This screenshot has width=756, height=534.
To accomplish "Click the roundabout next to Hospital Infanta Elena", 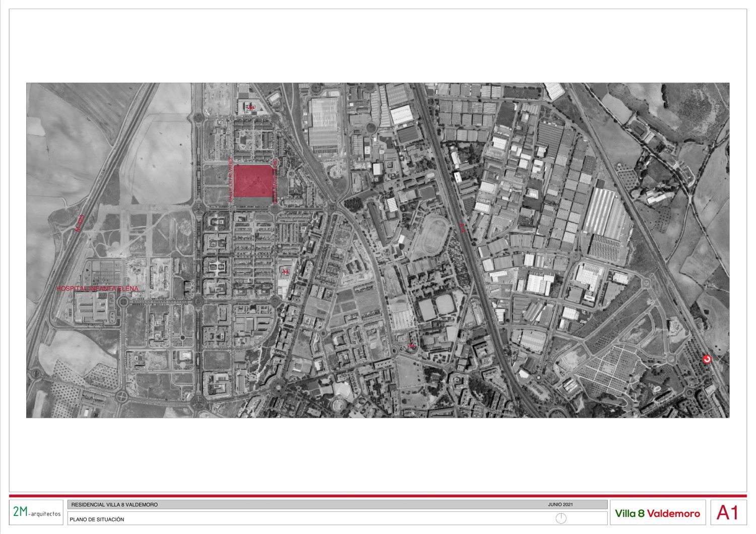I will click(x=123, y=302).
